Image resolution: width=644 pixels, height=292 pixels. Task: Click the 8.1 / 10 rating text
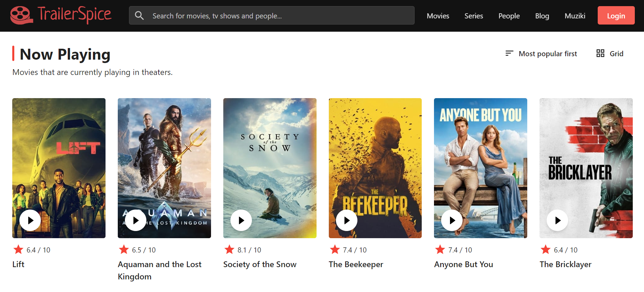point(249,250)
